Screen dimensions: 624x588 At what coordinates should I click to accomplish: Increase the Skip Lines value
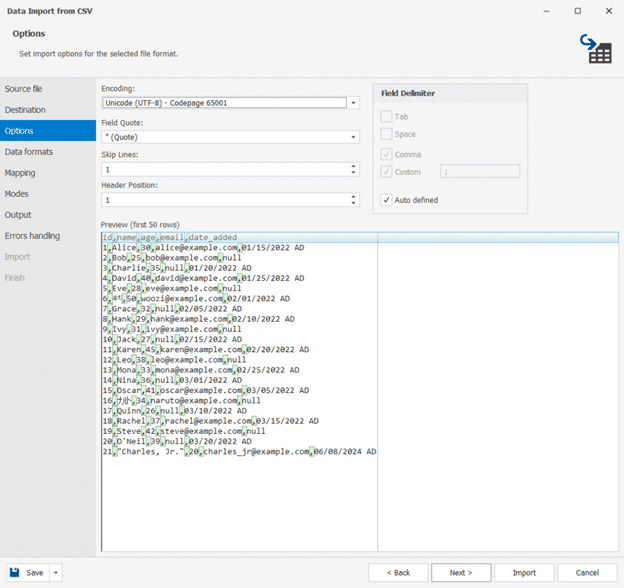pyautogui.click(x=354, y=166)
